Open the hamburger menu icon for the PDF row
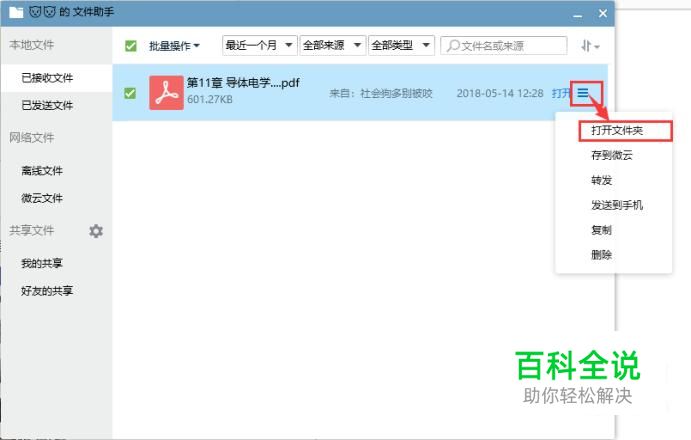Viewport: 691px width, 440px height. point(583,93)
